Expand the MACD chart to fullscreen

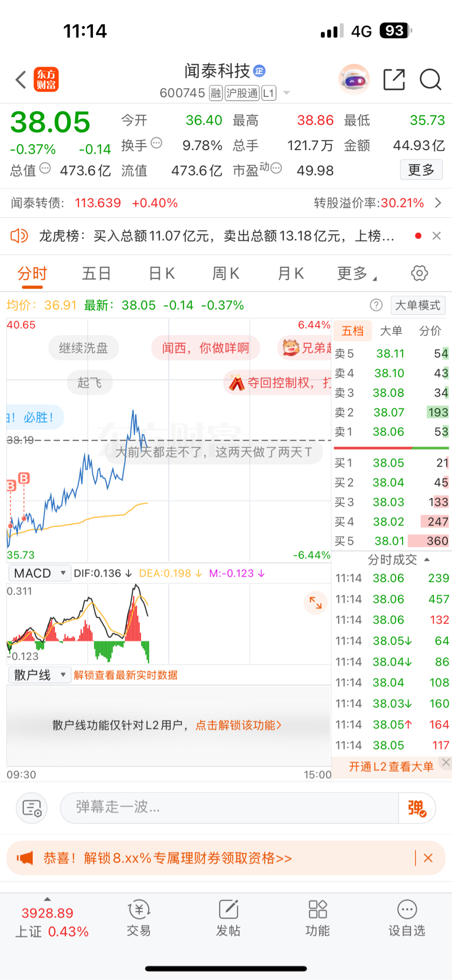coord(315,603)
